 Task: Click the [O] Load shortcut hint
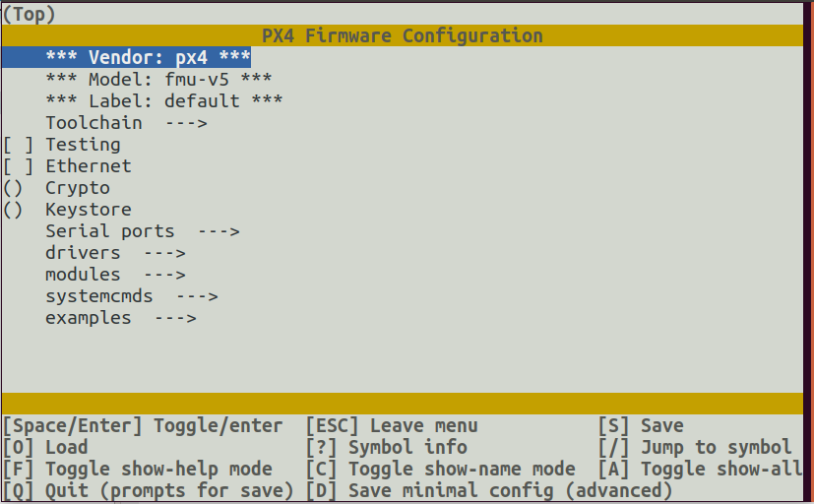pyautogui.click(x=45, y=448)
